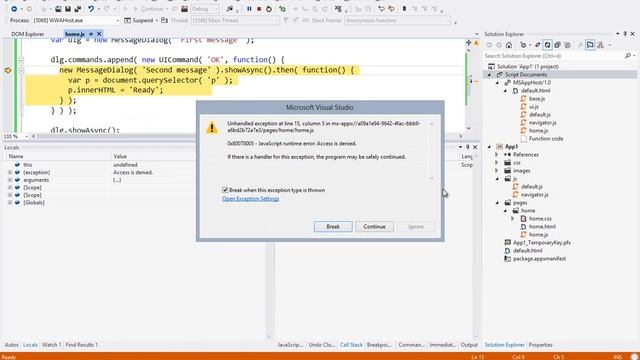Click Sync with Active Document icon
This screenshot has height=360, width=640.
pos(537,45)
